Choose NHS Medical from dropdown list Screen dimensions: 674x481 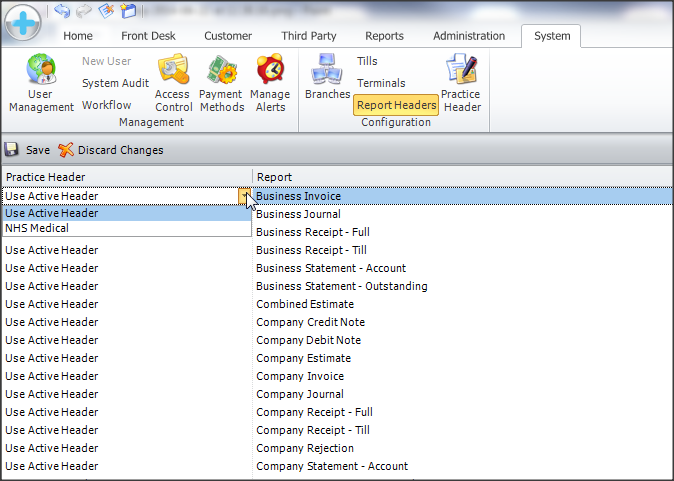coord(38,228)
